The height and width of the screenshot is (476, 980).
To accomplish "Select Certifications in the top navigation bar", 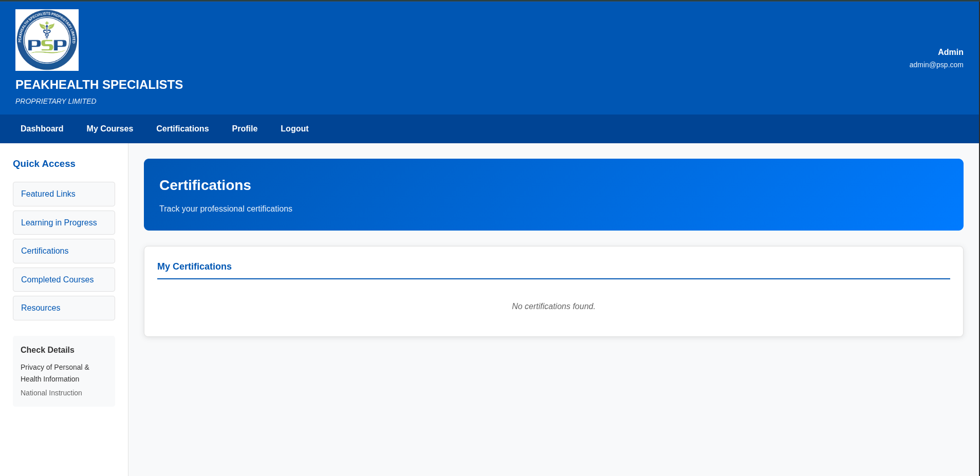I will [x=182, y=129].
